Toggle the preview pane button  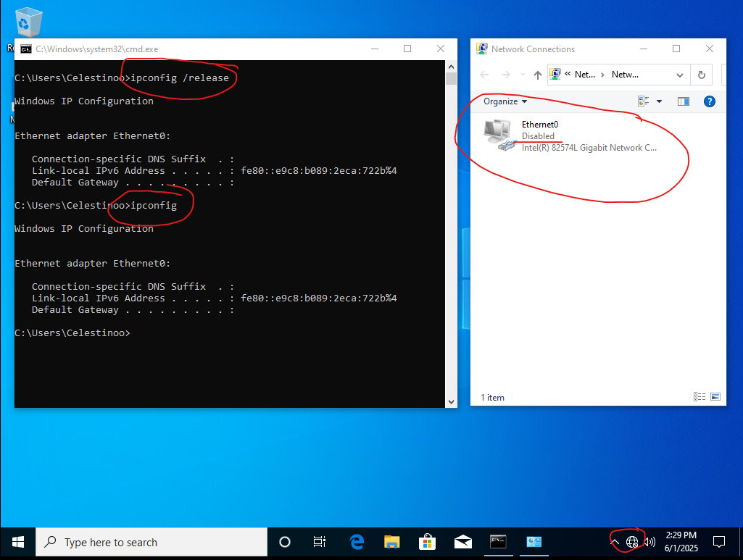(683, 101)
